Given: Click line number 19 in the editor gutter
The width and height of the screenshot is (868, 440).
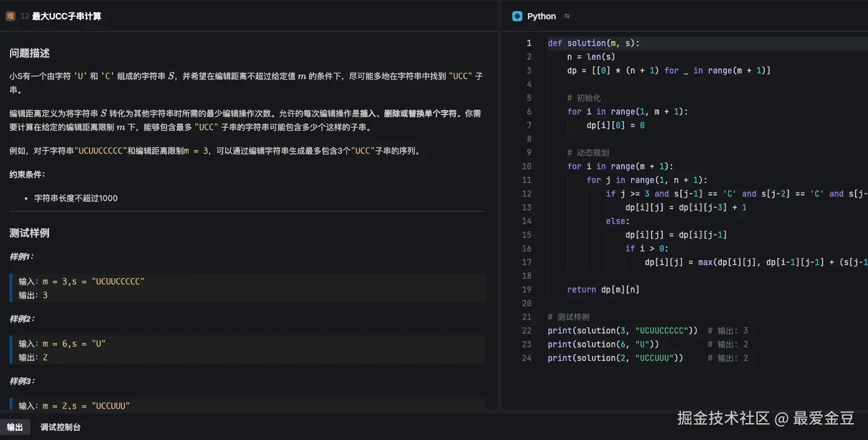Looking at the screenshot, I should 527,289.
